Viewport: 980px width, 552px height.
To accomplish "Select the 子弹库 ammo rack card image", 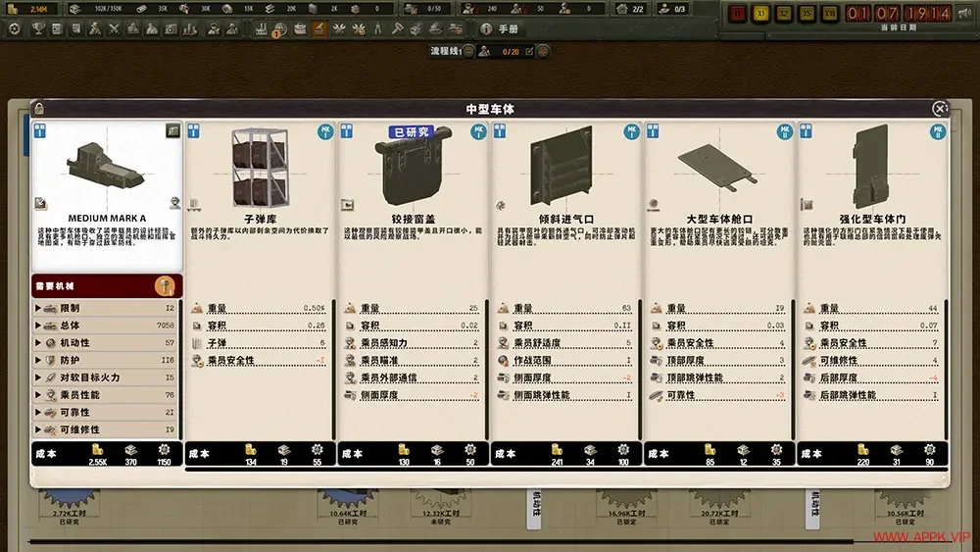I will point(261,165).
